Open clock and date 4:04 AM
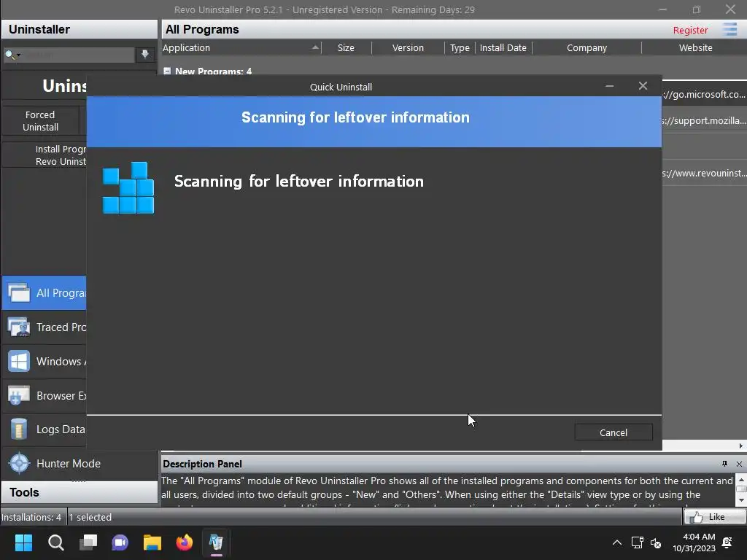This screenshot has width=747, height=560. [694, 542]
